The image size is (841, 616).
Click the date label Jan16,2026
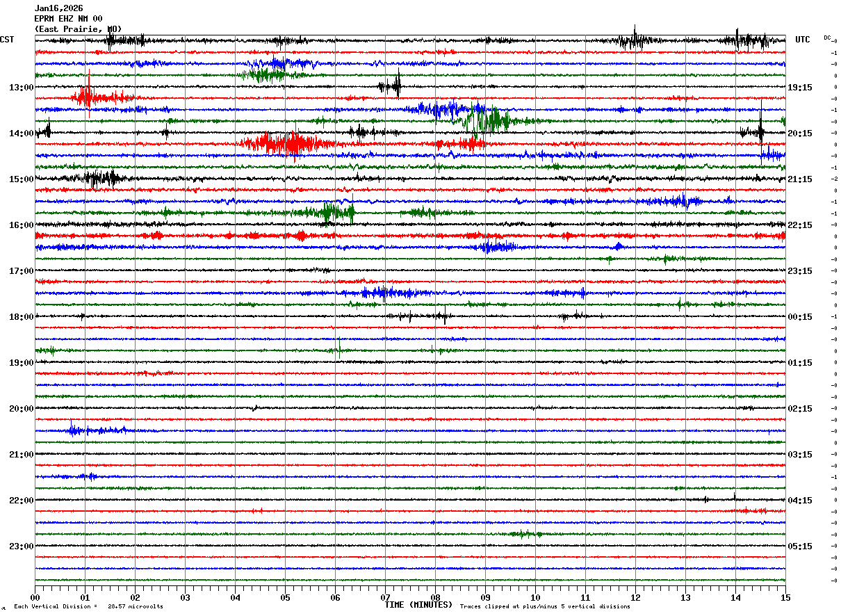click(x=58, y=8)
